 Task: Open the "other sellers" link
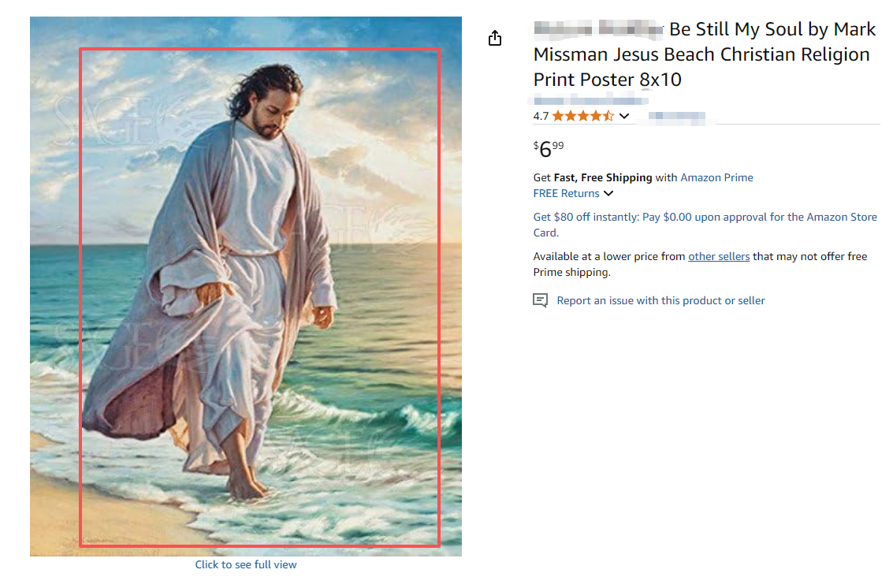pyautogui.click(x=719, y=256)
